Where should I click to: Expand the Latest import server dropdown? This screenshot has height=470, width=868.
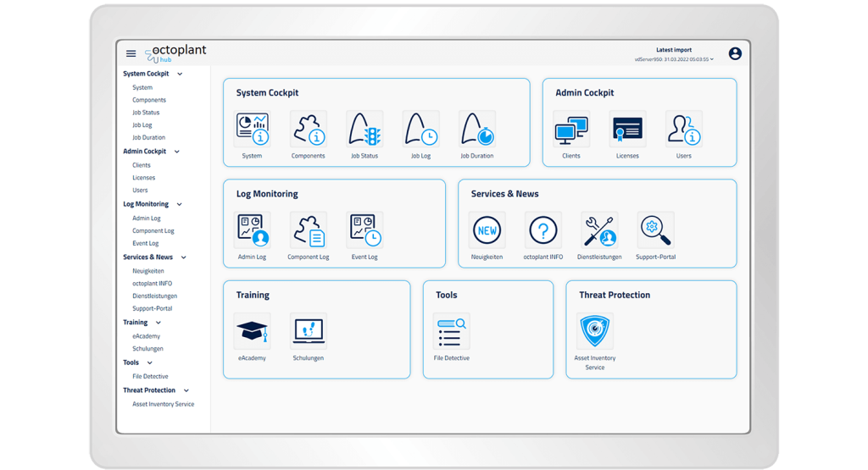[x=712, y=59]
